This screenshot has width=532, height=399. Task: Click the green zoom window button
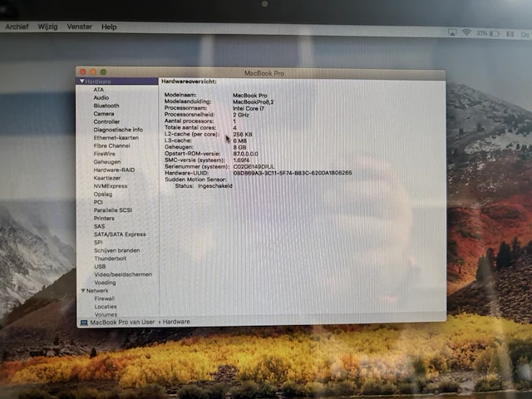click(x=103, y=71)
